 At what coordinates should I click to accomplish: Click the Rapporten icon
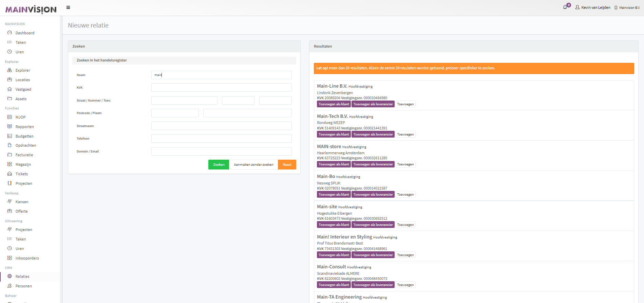(10, 126)
